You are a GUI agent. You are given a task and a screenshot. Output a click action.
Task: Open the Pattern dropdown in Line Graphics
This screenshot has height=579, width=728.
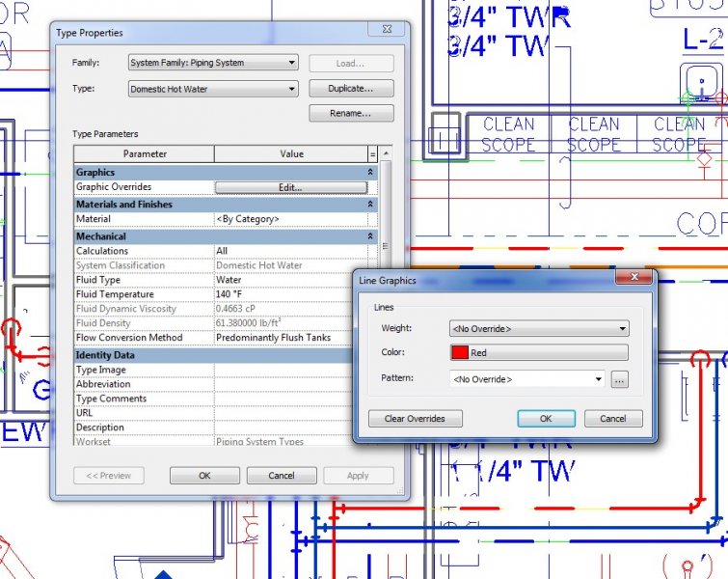click(527, 379)
